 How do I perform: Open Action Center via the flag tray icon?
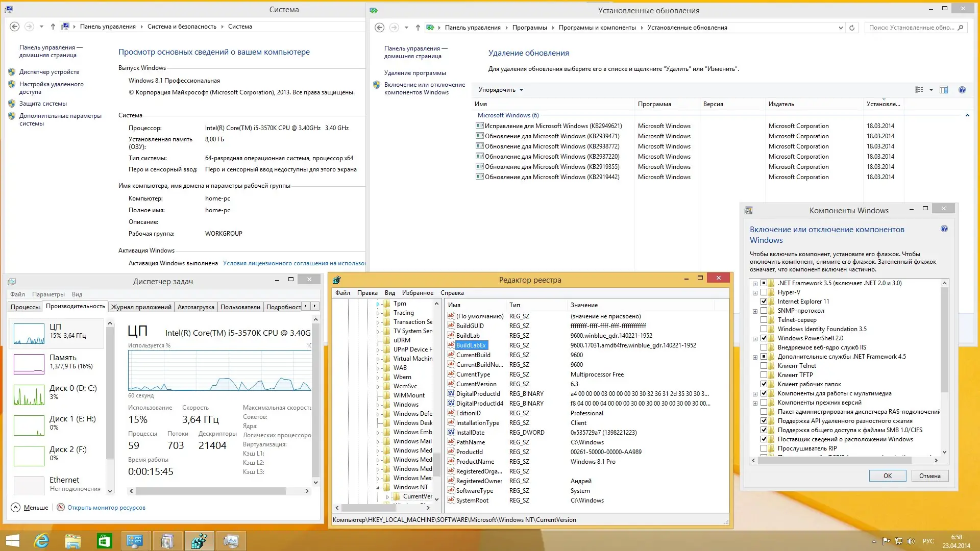[x=887, y=541]
